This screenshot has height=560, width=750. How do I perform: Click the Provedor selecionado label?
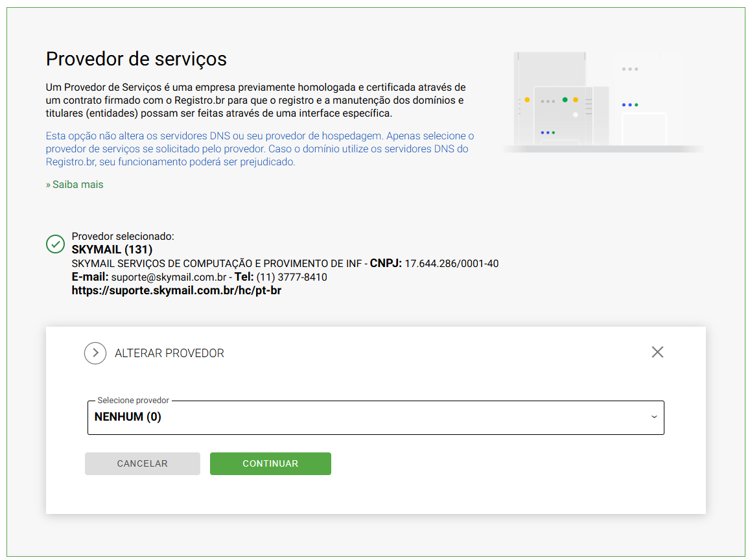123,236
